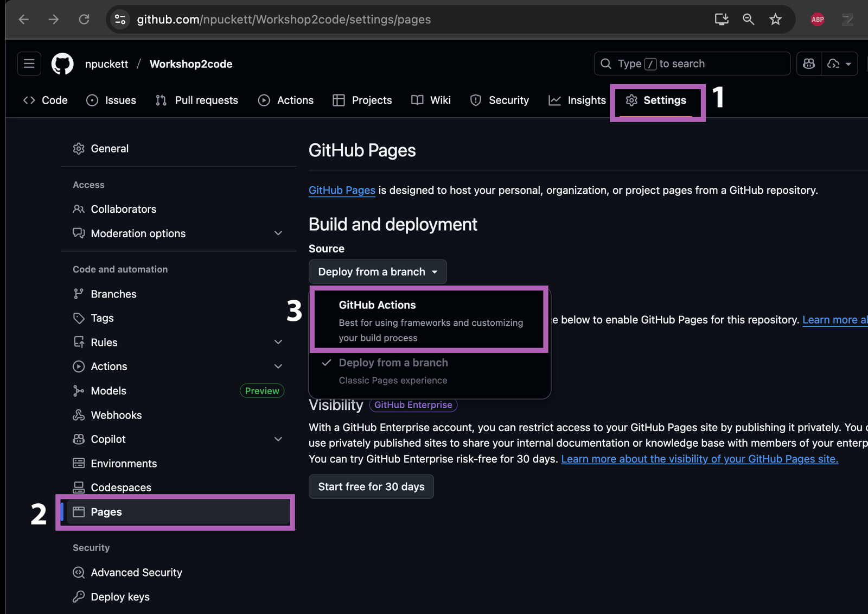The width and height of the screenshot is (868, 614).
Task: Open the Issues tab
Action: [x=112, y=100]
